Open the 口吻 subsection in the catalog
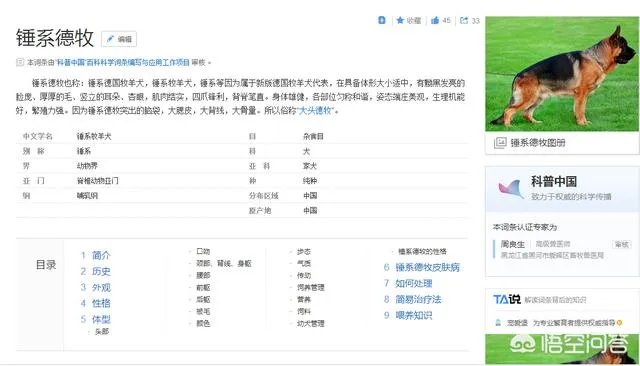The image size is (640, 366). point(203,251)
